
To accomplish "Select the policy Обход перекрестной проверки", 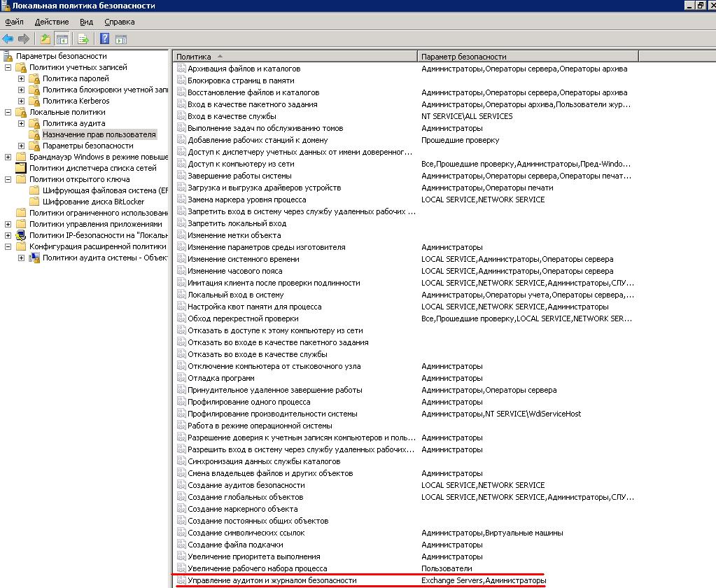I will click(243, 318).
